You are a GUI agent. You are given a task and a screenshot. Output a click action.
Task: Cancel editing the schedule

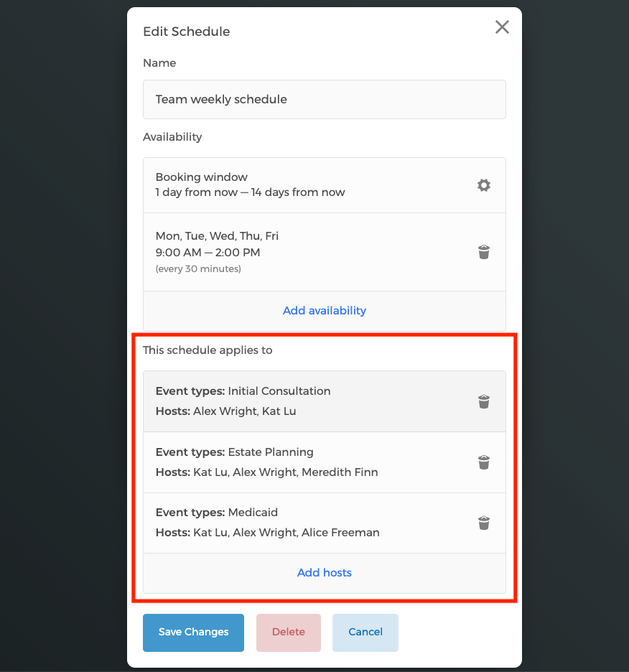pos(365,633)
